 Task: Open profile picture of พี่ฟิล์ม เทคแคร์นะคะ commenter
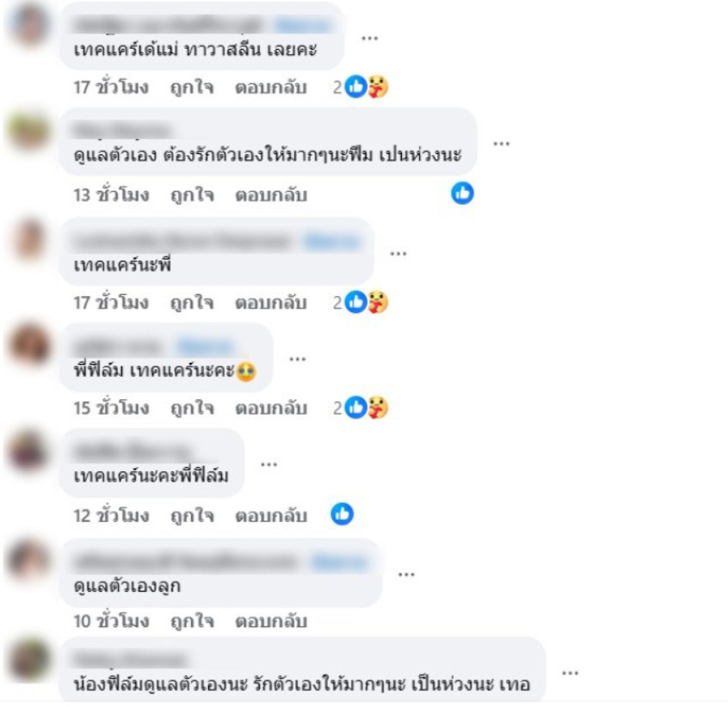click(29, 345)
